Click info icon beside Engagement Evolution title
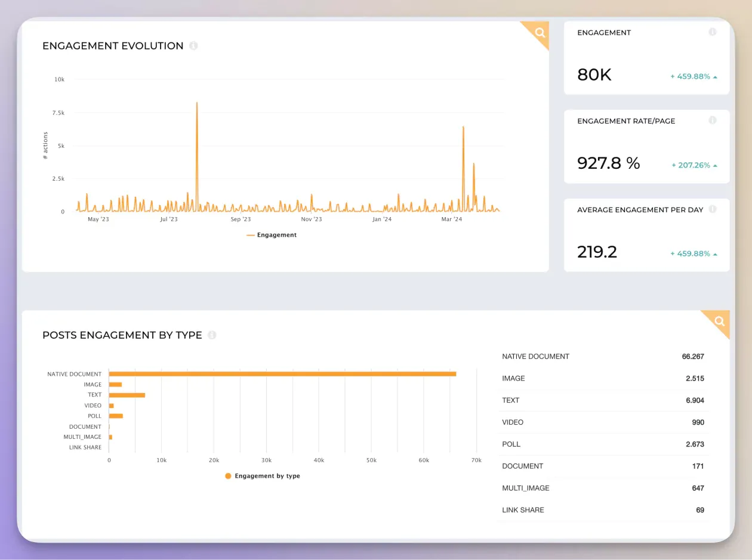Image resolution: width=752 pixels, height=560 pixels. (193, 46)
